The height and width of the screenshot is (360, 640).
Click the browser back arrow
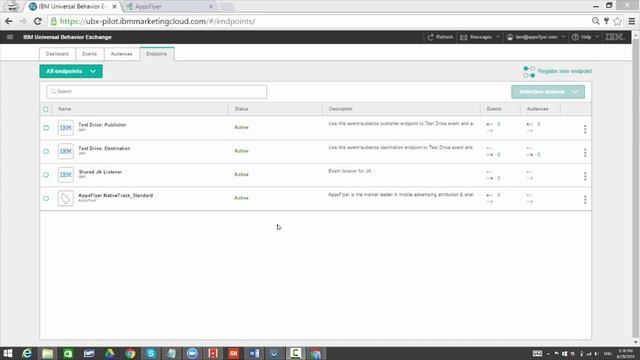[x=9, y=21]
